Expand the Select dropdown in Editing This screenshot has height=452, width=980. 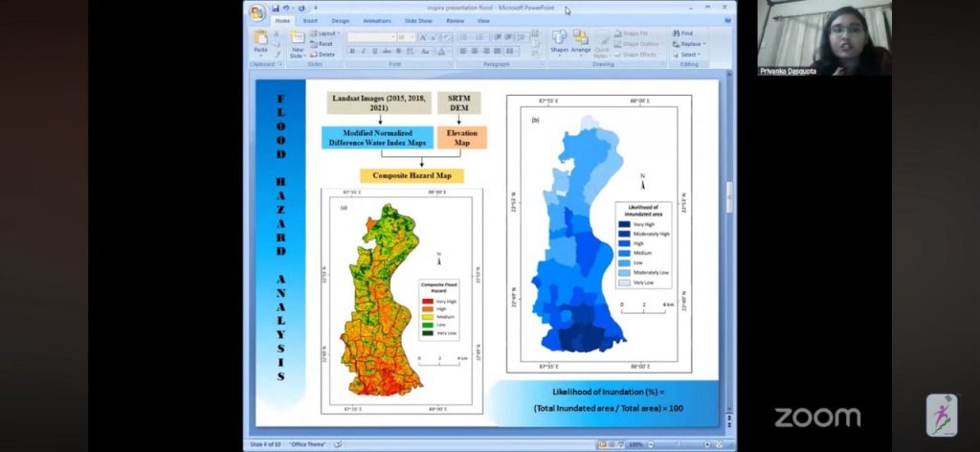[688, 55]
